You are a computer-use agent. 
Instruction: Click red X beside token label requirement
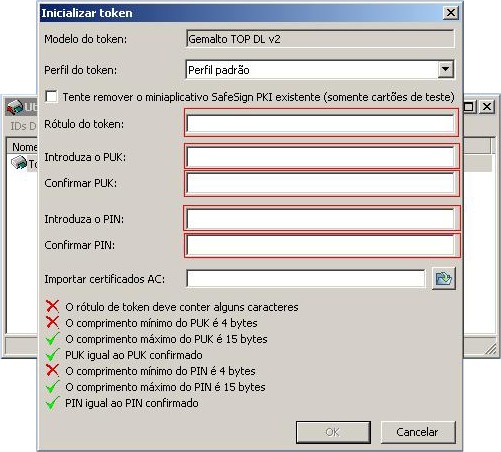pyautogui.click(x=52, y=306)
